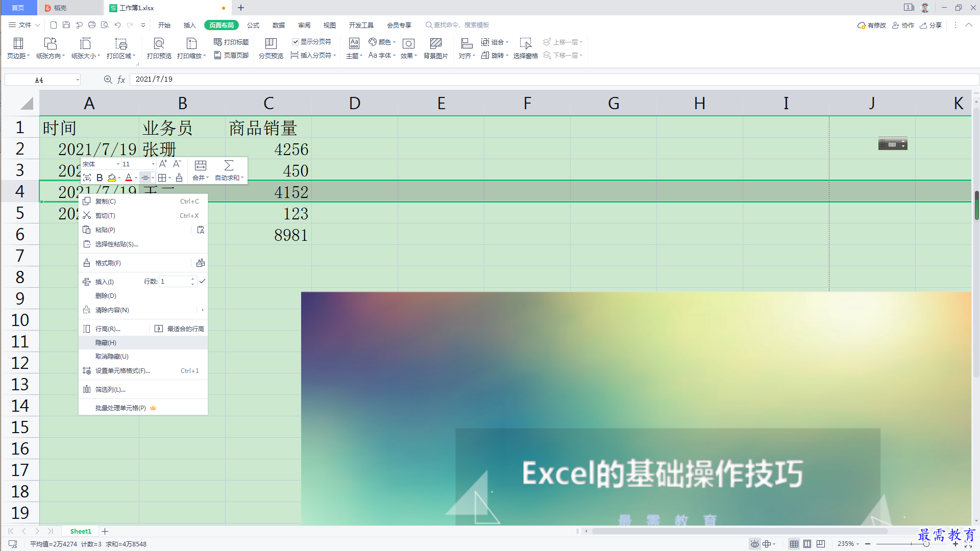The width and height of the screenshot is (980, 551).
Task: Click the New document icon
Action: pyautogui.click(x=53, y=25)
